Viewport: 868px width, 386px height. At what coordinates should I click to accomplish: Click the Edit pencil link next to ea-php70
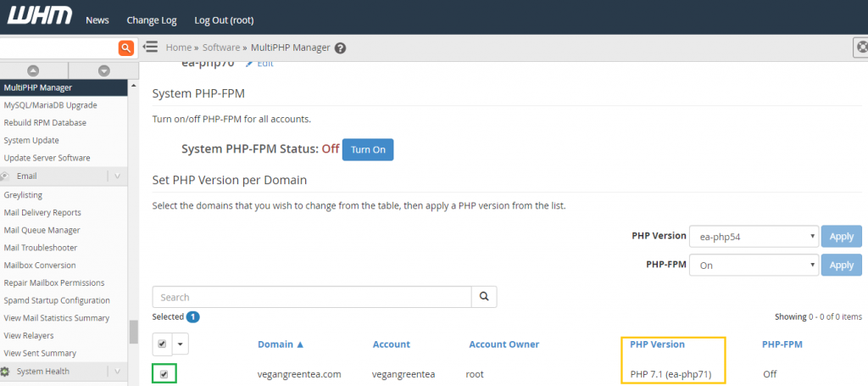click(259, 64)
